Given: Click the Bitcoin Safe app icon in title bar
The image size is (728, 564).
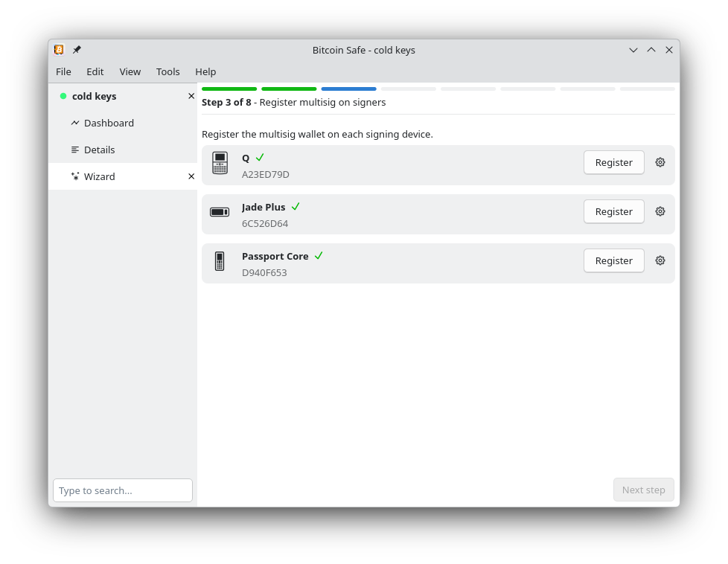Looking at the screenshot, I should [59, 50].
